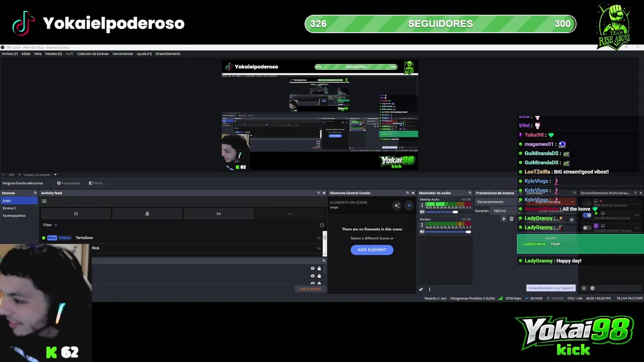
Task: Expand the Activity feed Filter dropdown
Action: tap(50, 225)
